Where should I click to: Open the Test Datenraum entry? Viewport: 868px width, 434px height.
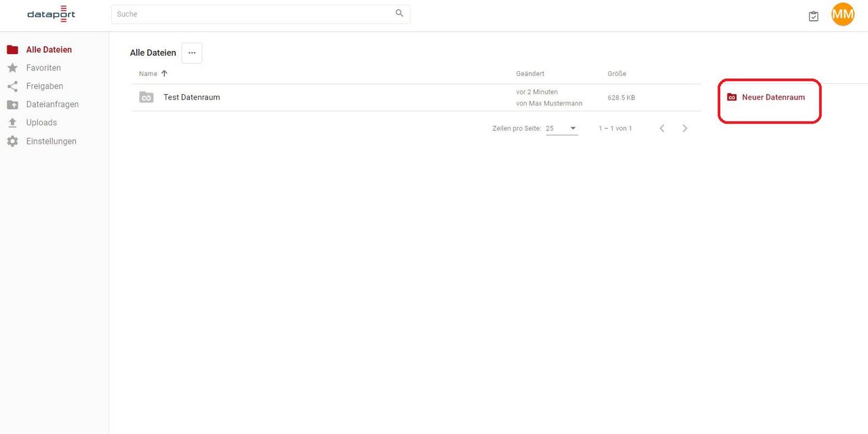192,98
